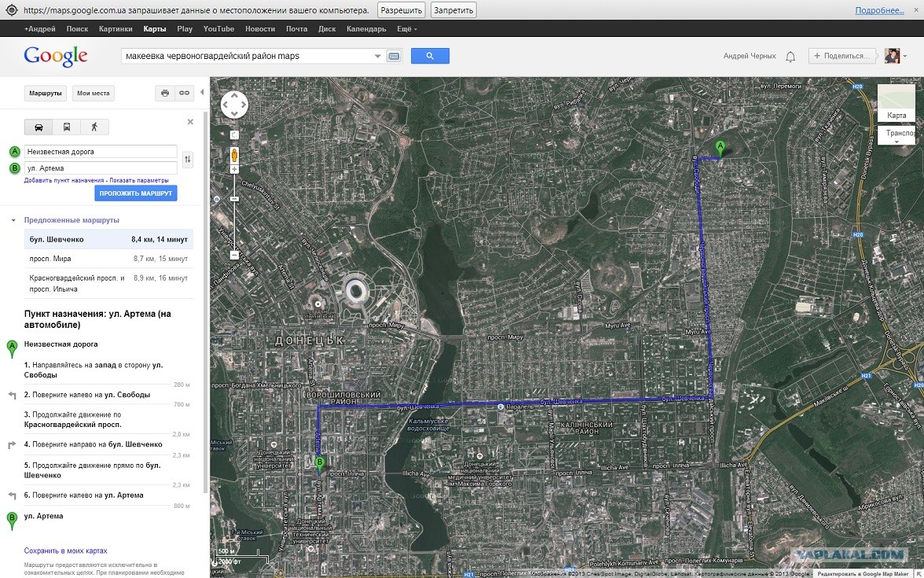The height and width of the screenshot is (578, 924).
Task: Click start point field Неизвестная дорога
Action: click(101, 152)
